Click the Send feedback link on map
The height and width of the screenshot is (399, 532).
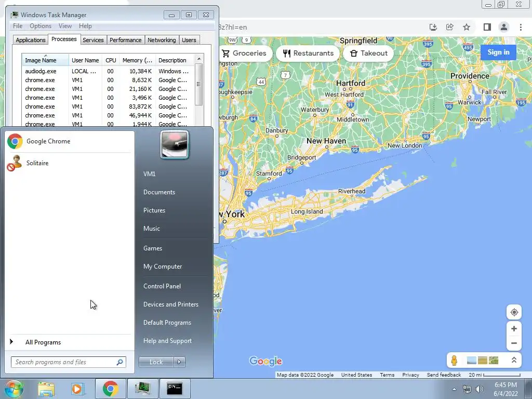(444, 375)
